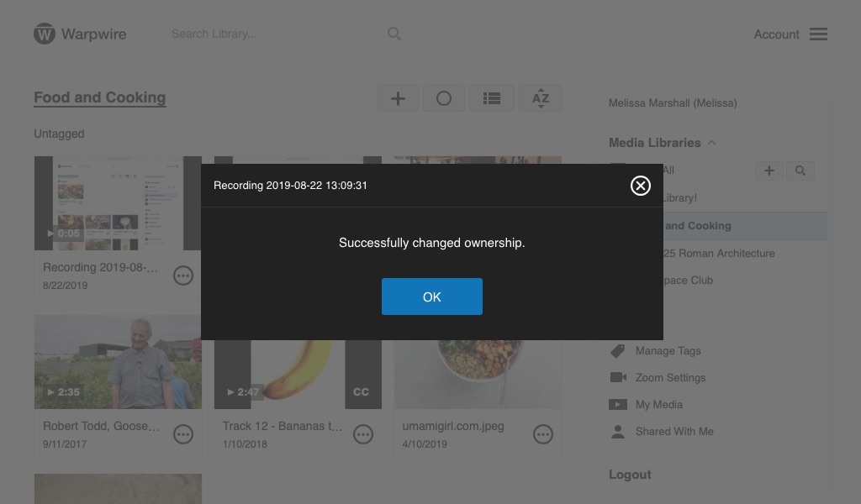Open options for Robert Todd video
This screenshot has width=861, height=504.
(x=183, y=434)
